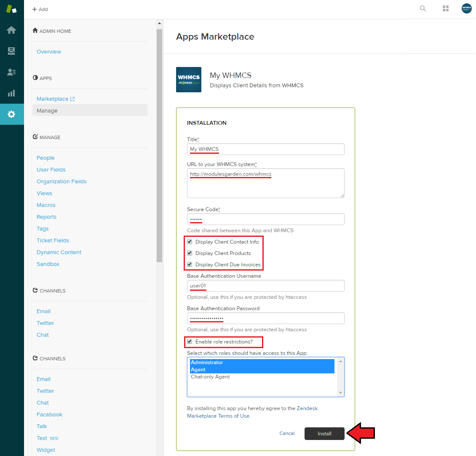This screenshot has width=476, height=456.
Task: Select the Manage apps item
Action: pyautogui.click(x=90, y=110)
